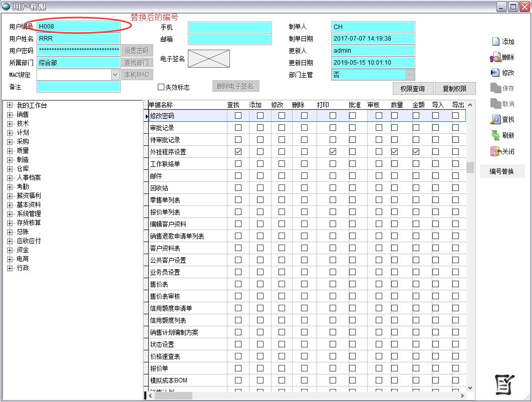This screenshot has width=532, height=402.
Task: Click the 添加 (Add) toolbar icon
Action: click(x=495, y=42)
